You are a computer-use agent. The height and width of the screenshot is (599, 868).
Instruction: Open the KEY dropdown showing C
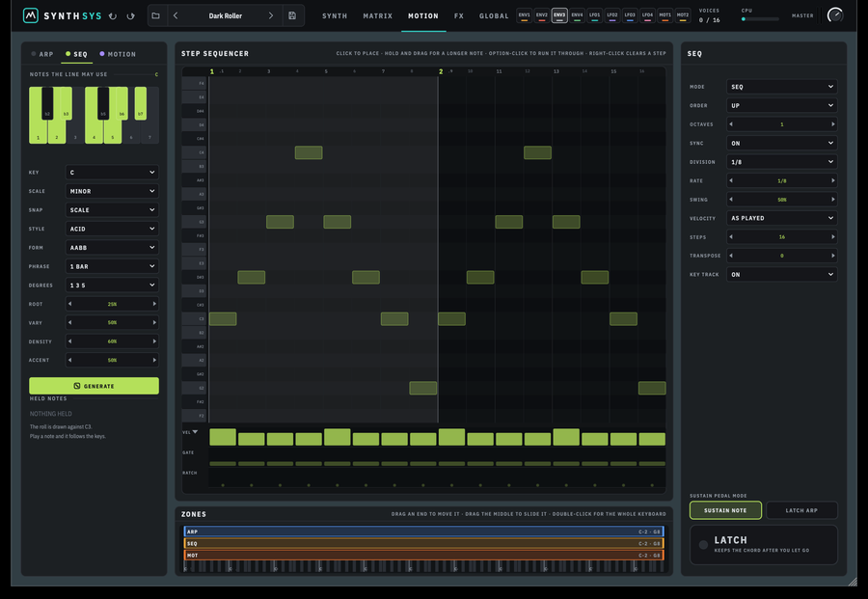112,172
